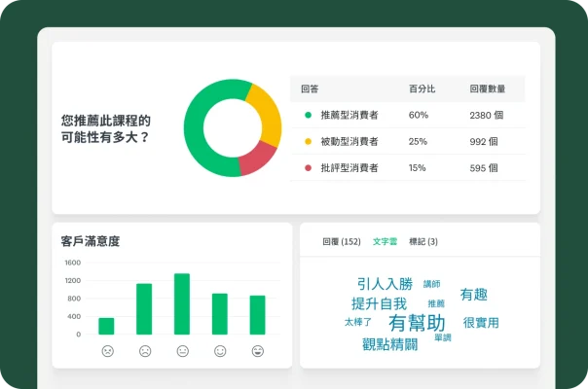Click the red dot for 批評型消費者
The width and height of the screenshot is (588, 389).
click(x=308, y=168)
